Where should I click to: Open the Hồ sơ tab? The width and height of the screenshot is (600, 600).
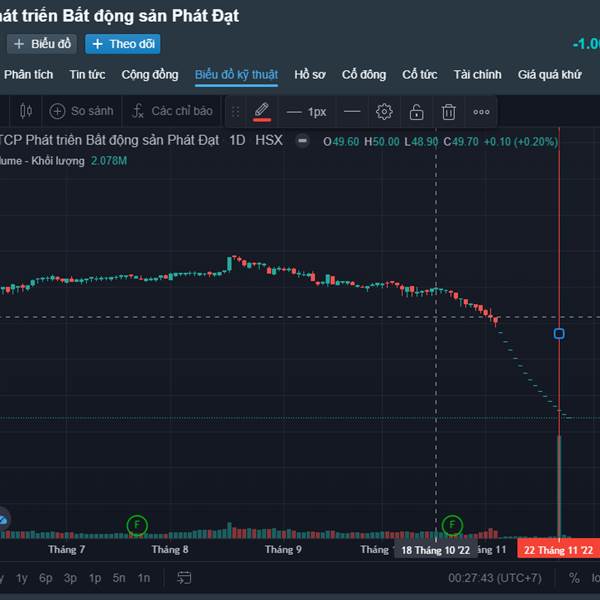(x=310, y=75)
